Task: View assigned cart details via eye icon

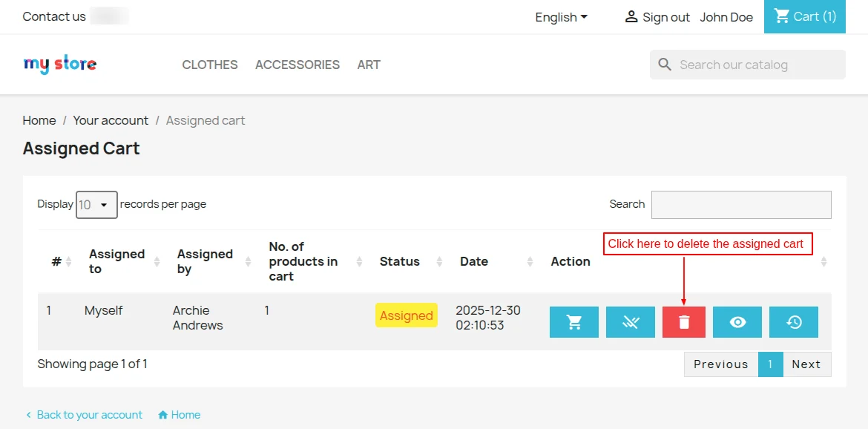Action: 737,322
